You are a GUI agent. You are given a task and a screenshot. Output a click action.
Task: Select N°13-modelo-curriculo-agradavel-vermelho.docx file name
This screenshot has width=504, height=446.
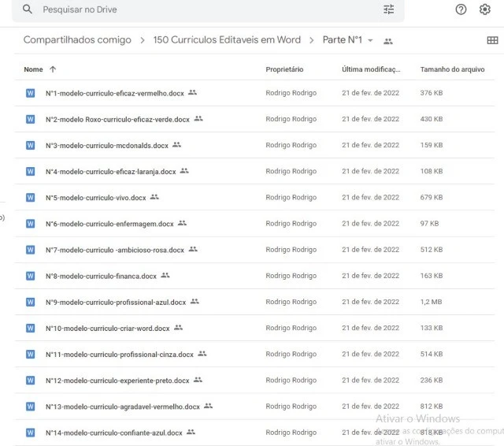click(123, 407)
